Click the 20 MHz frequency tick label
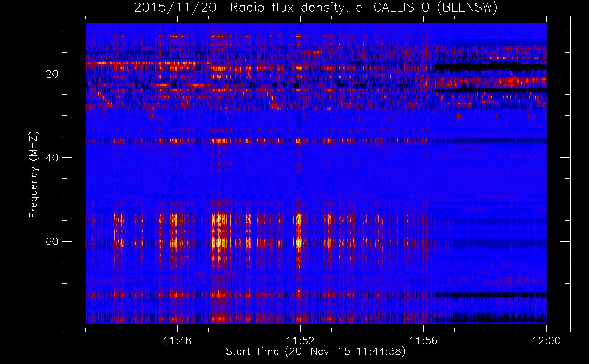This screenshot has width=589, height=364. (52, 74)
